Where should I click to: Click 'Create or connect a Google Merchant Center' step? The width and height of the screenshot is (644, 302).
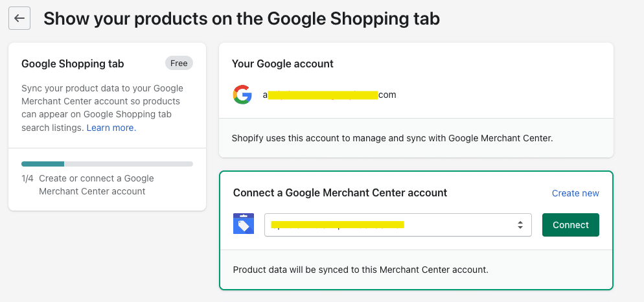[97, 185]
